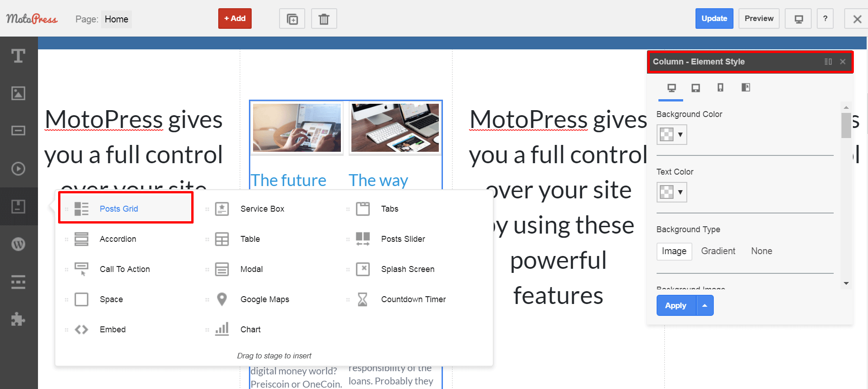Image resolution: width=868 pixels, height=389 pixels.
Task: Expand the Apply button arrow options
Action: (x=705, y=305)
